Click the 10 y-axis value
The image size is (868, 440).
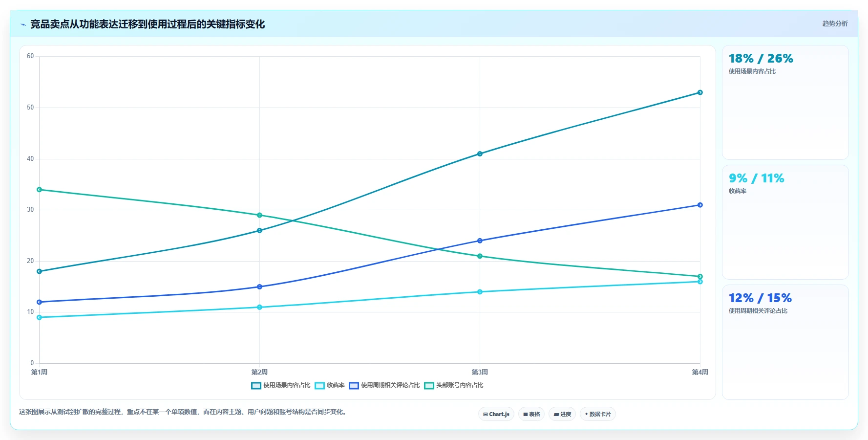pyautogui.click(x=30, y=312)
